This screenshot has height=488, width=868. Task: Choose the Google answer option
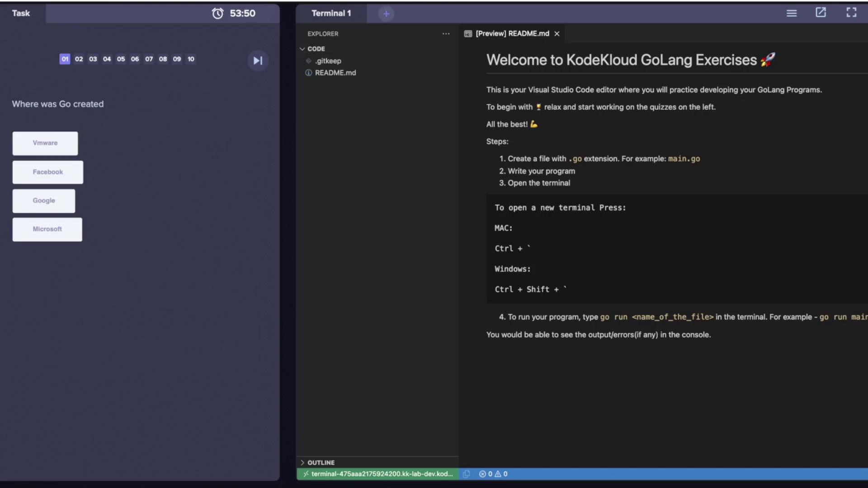(x=44, y=201)
